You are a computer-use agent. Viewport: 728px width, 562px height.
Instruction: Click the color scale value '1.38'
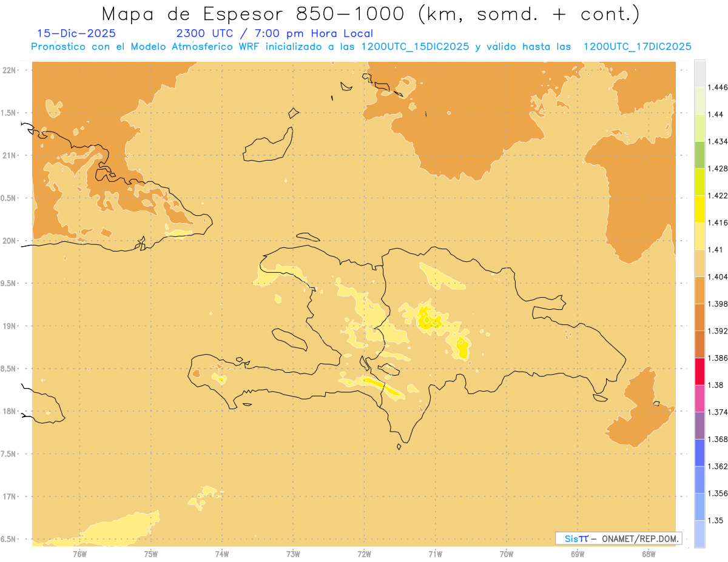coord(716,385)
